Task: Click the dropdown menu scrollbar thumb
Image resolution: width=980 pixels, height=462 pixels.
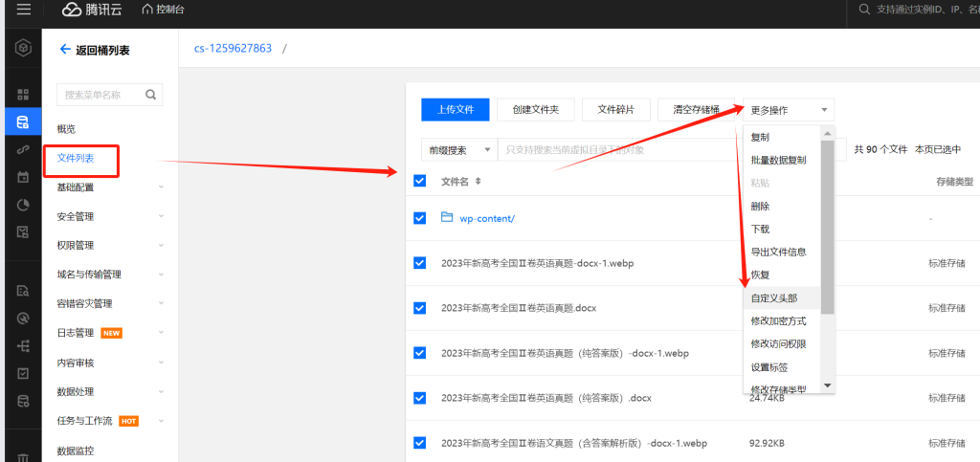Action: pyautogui.click(x=828, y=227)
